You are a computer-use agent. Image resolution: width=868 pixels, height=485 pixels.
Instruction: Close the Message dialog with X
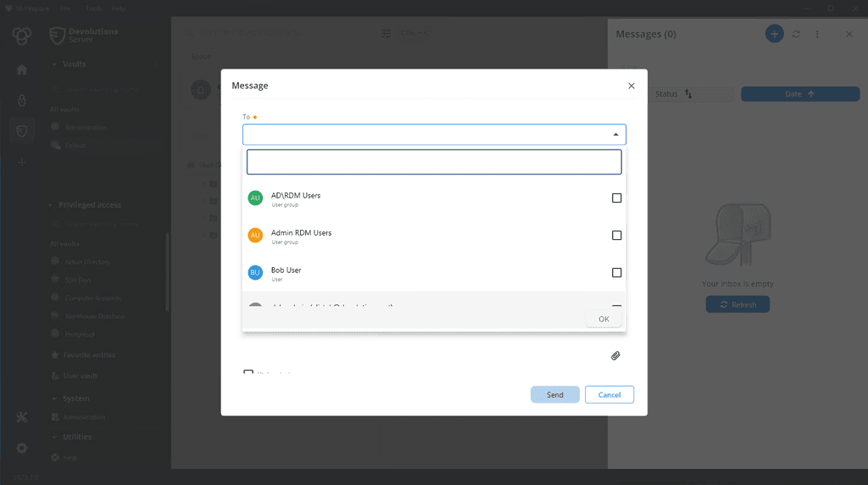[x=631, y=86]
